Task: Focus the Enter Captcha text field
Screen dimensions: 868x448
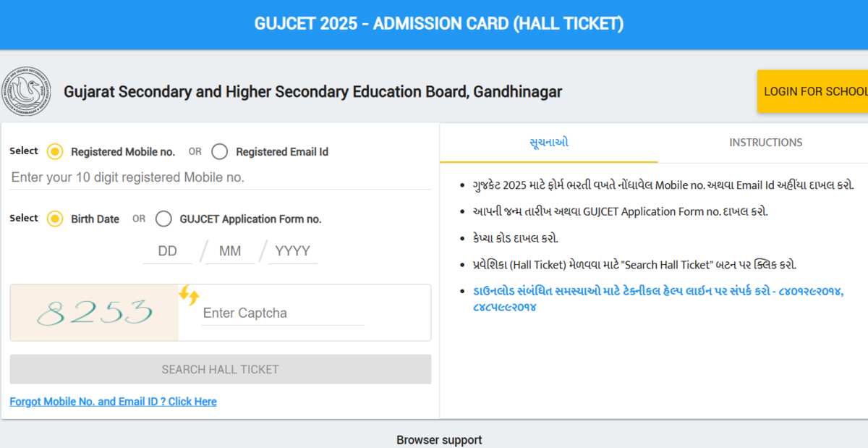Action: (x=282, y=313)
